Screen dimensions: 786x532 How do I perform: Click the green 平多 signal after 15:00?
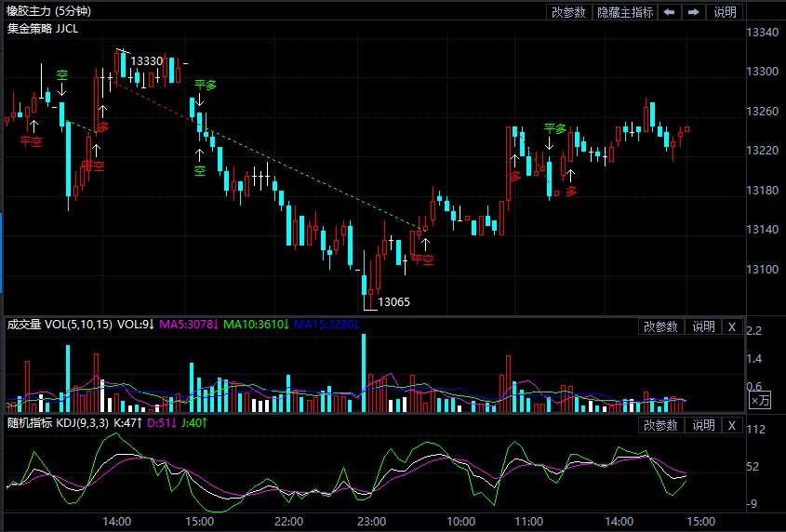pos(205,86)
